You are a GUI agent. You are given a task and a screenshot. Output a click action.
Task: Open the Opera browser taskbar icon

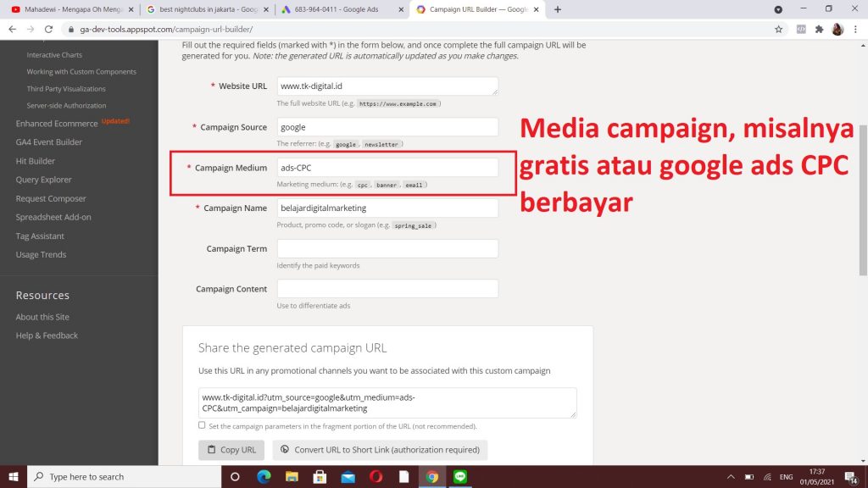tap(376, 476)
